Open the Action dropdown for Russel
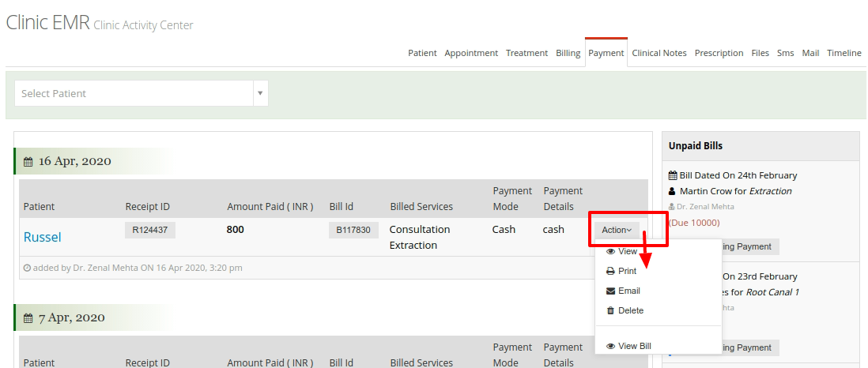The width and height of the screenshot is (868, 368). tap(617, 230)
